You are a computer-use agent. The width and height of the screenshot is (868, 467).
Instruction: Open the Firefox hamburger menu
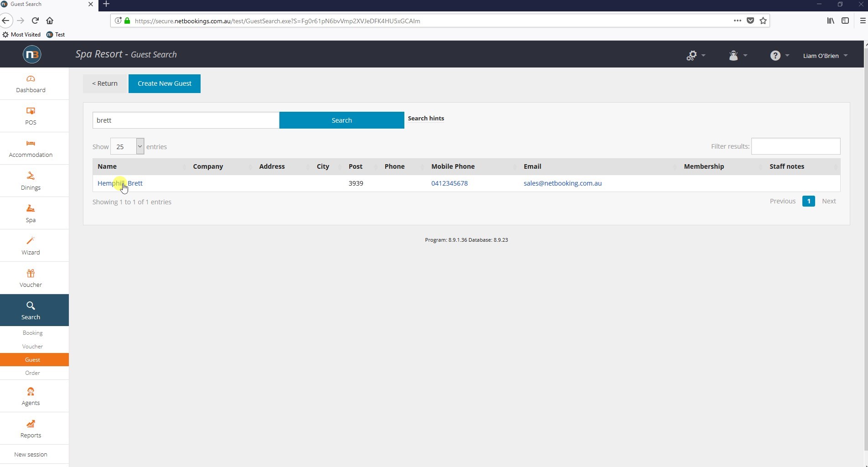tap(863, 21)
